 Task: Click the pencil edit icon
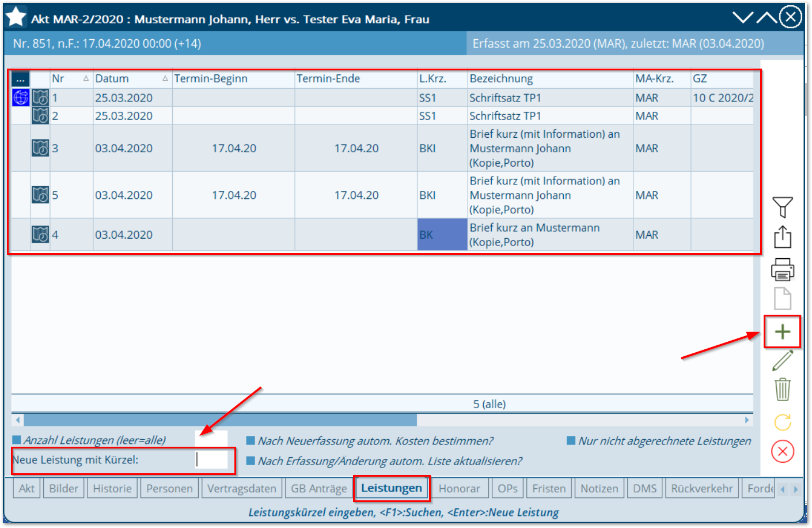(x=782, y=361)
